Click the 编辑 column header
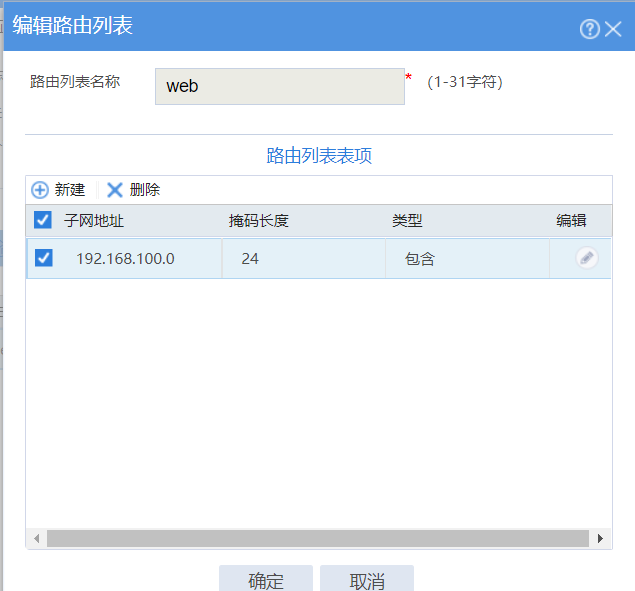This screenshot has width=635, height=591. click(571, 221)
